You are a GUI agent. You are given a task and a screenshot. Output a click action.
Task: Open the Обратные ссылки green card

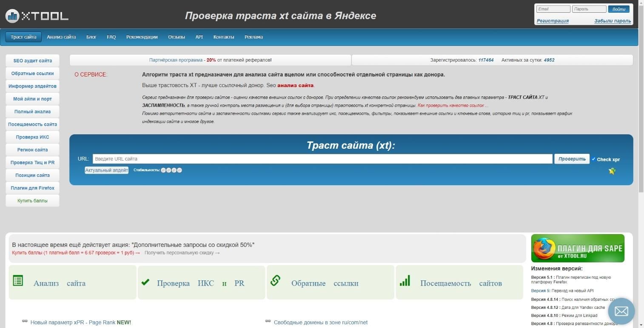pyautogui.click(x=331, y=283)
